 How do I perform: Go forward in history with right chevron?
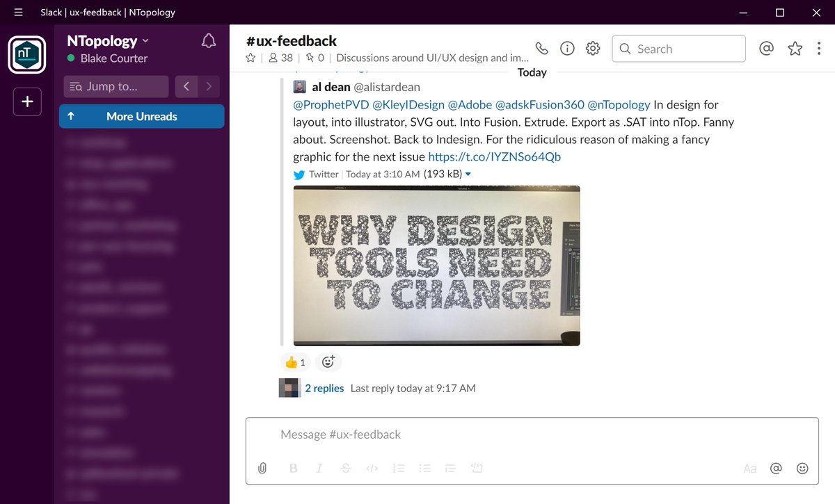pos(209,87)
